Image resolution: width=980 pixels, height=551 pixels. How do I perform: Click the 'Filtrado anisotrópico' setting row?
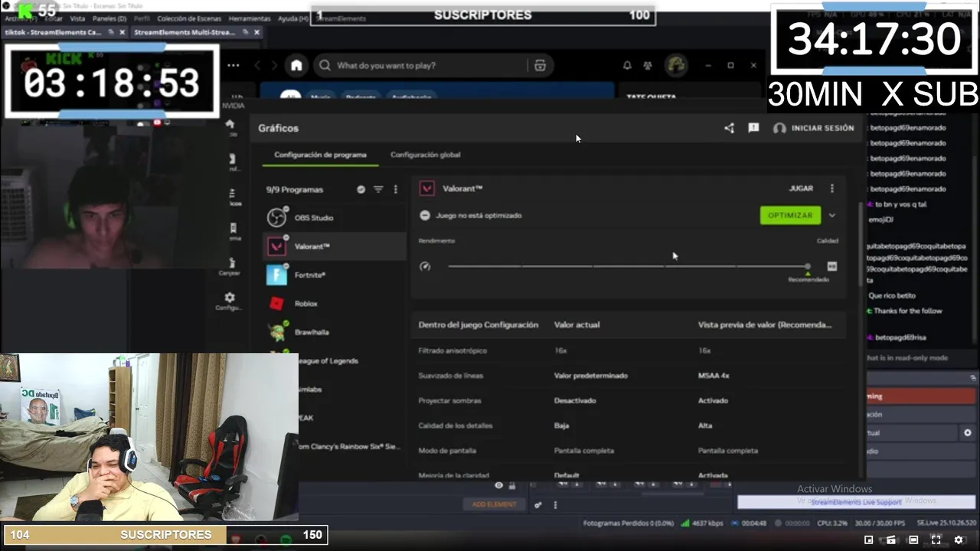pyautogui.click(x=629, y=350)
